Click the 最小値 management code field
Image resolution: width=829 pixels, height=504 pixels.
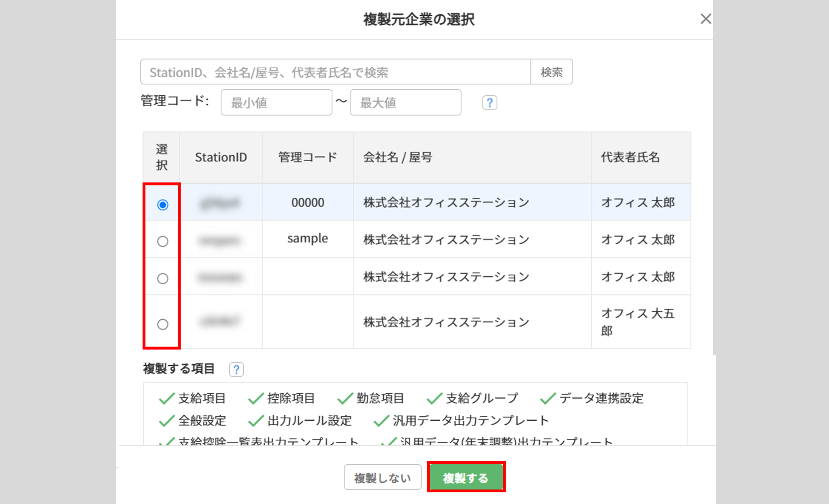tap(276, 103)
